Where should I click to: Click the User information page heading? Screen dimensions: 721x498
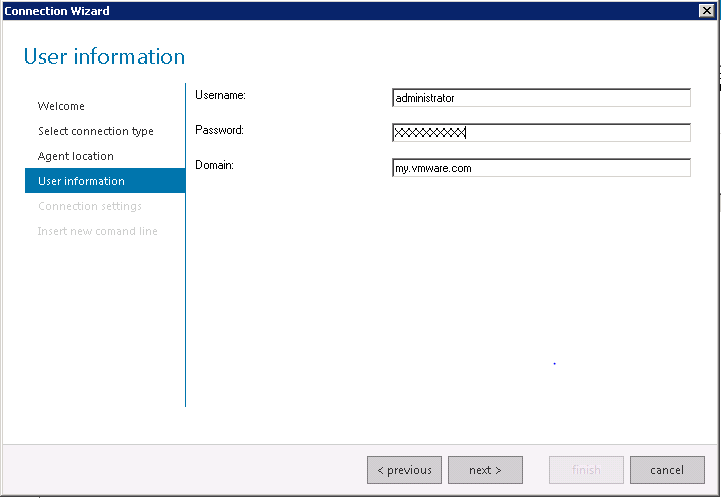point(104,57)
